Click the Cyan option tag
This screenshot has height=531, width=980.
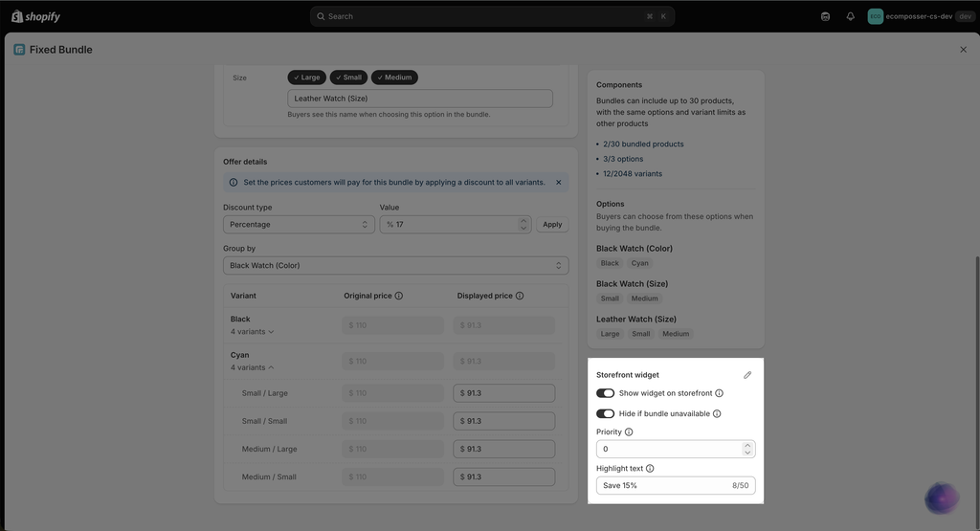coord(639,263)
